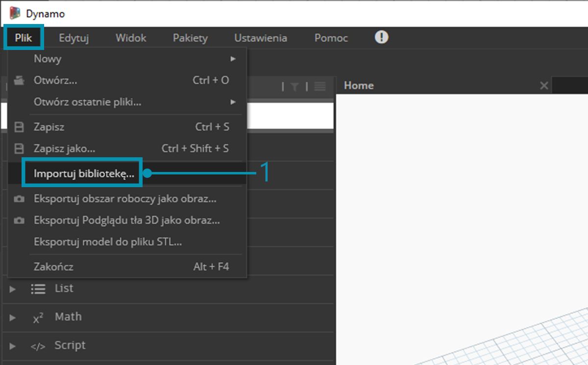Click the library filter funnel icon

(x=294, y=87)
